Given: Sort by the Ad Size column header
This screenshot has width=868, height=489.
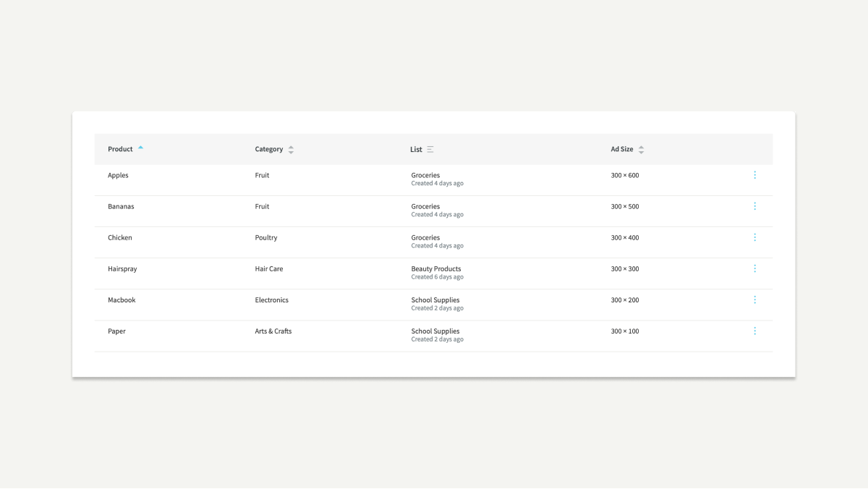Looking at the screenshot, I should tap(622, 149).
